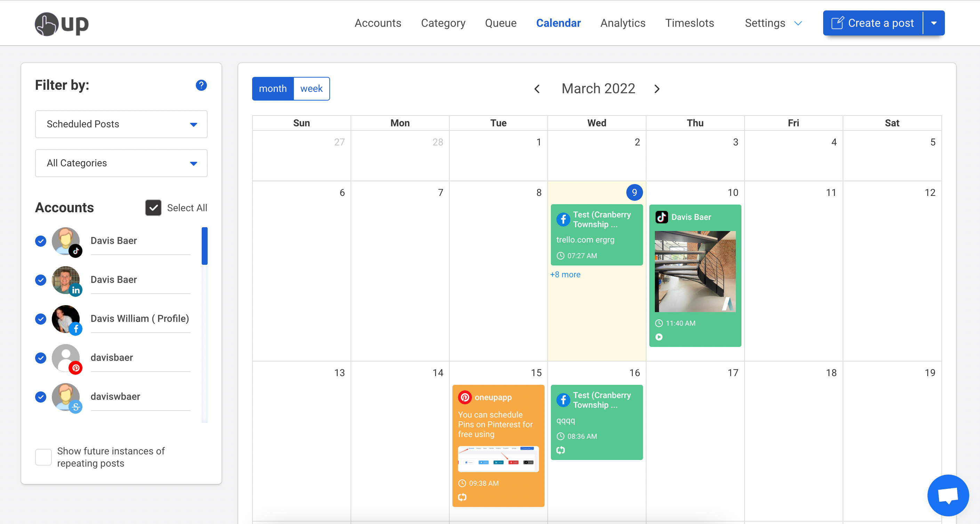The image size is (980, 524).
Task: Toggle the Select All accounts checkbox
Action: point(153,208)
